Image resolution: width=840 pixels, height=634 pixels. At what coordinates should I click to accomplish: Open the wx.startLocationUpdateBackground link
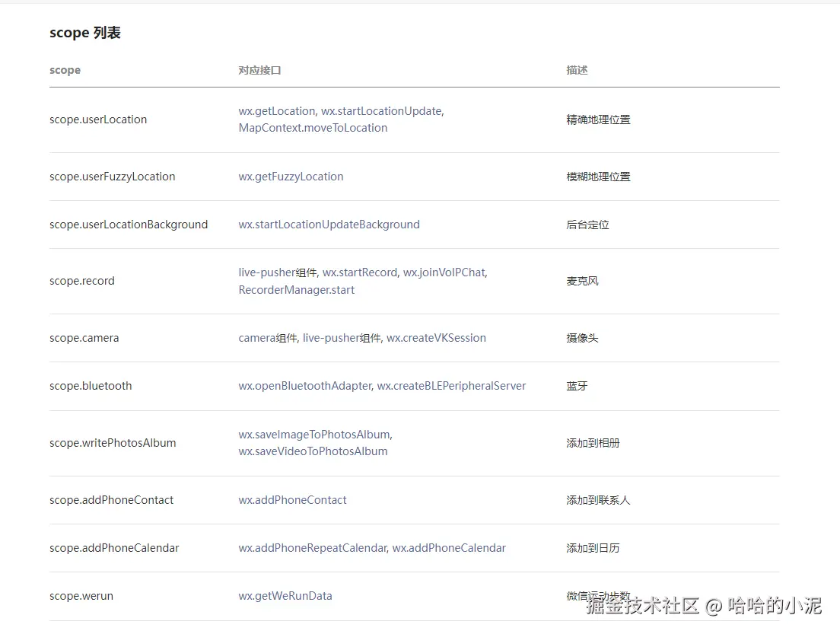click(329, 225)
